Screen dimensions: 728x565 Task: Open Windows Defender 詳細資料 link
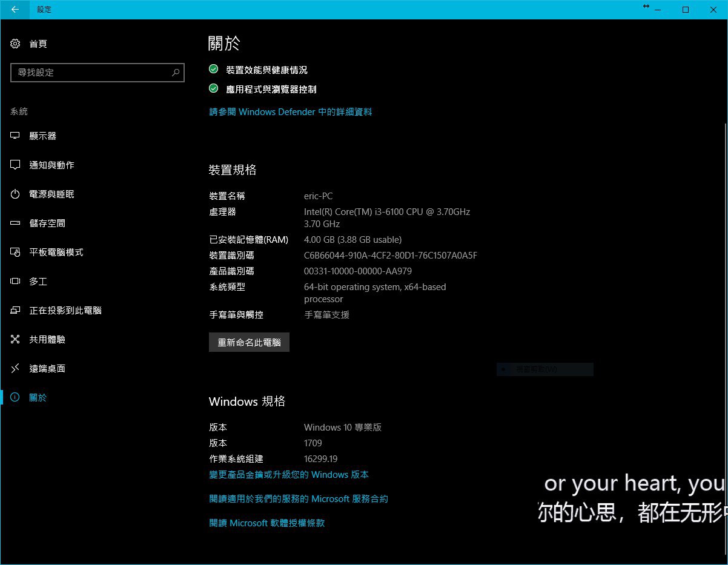coord(291,112)
